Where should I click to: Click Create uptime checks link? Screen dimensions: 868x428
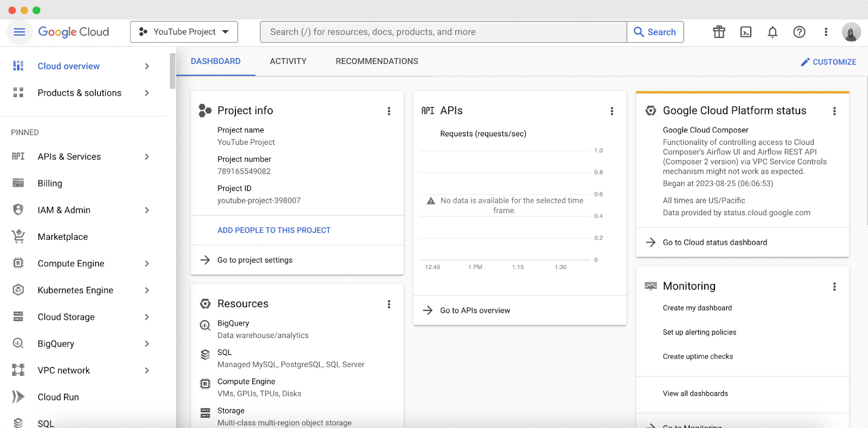(698, 356)
